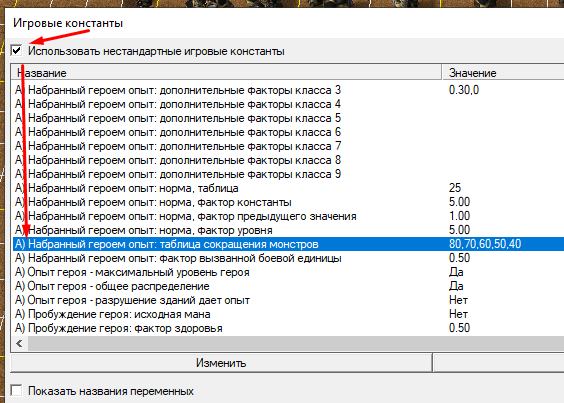Click the 'Название' column header

(x=226, y=73)
